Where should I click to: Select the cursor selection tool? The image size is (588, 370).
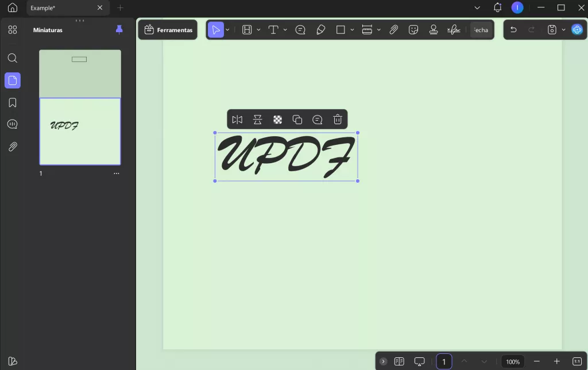[x=216, y=30]
